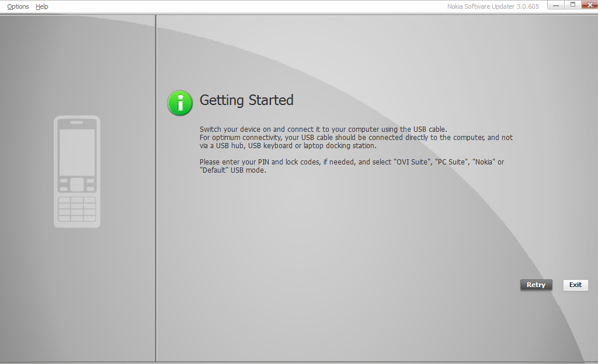Open the Options menu
The image size is (598, 364).
pos(18,6)
